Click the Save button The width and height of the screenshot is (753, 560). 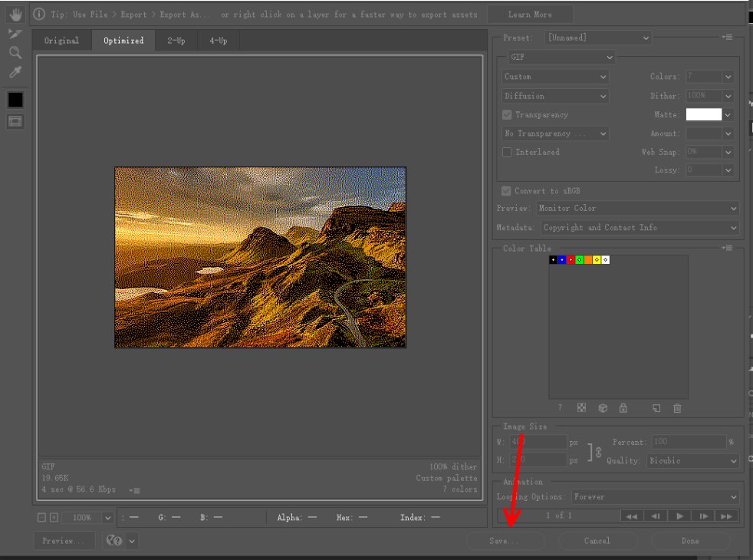[x=505, y=541]
